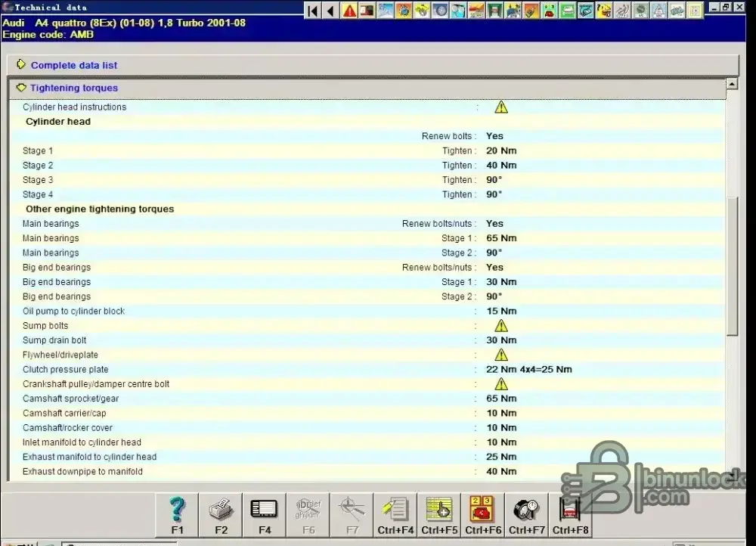Click the Stage 3 row label
The height and width of the screenshot is (546, 756).
click(38, 180)
